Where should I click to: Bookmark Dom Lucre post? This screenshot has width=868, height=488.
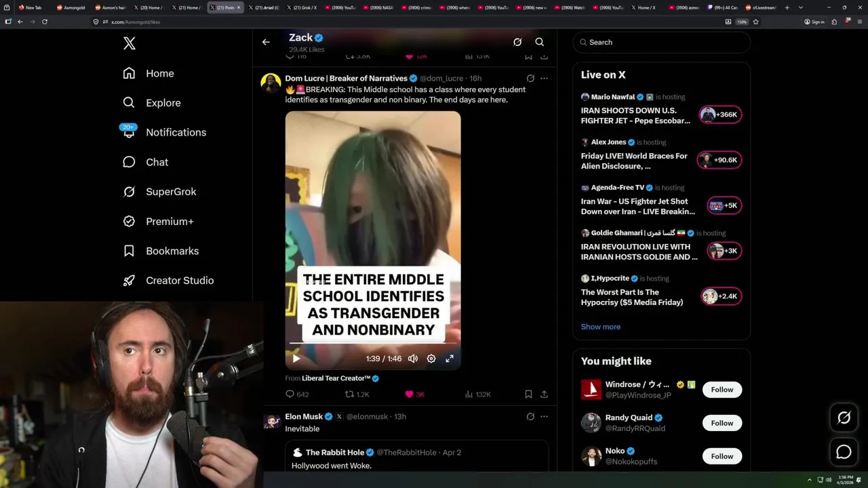click(528, 394)
